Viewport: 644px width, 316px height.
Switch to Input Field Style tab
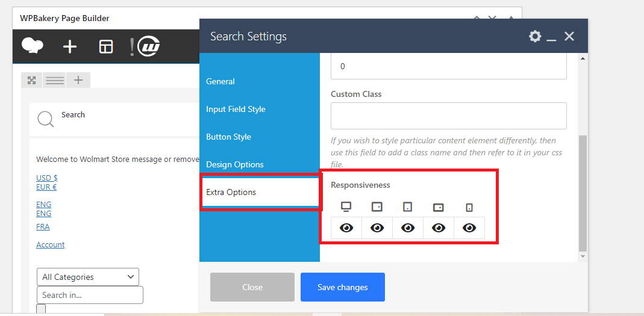[236, 109]
